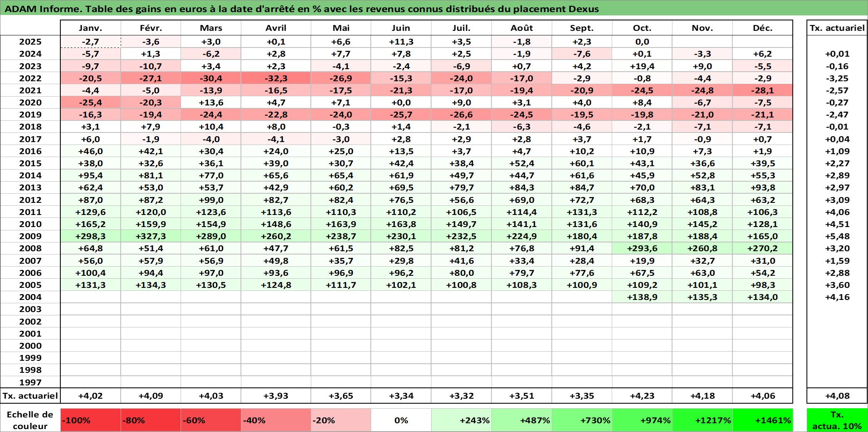Select the Avril column header
This screenshot has width=868, height=432.
point(276,28)
